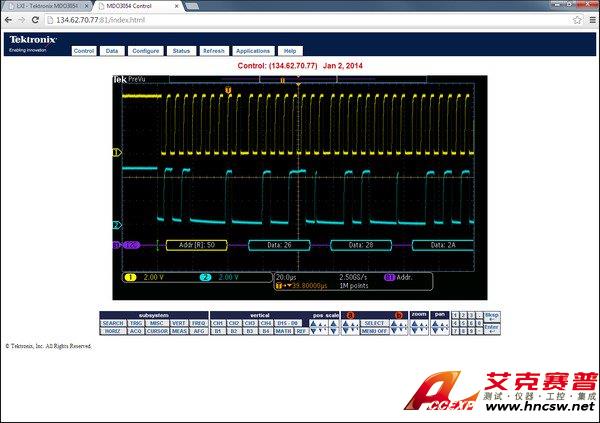Click the MISC subsystem button

[157, 323]
